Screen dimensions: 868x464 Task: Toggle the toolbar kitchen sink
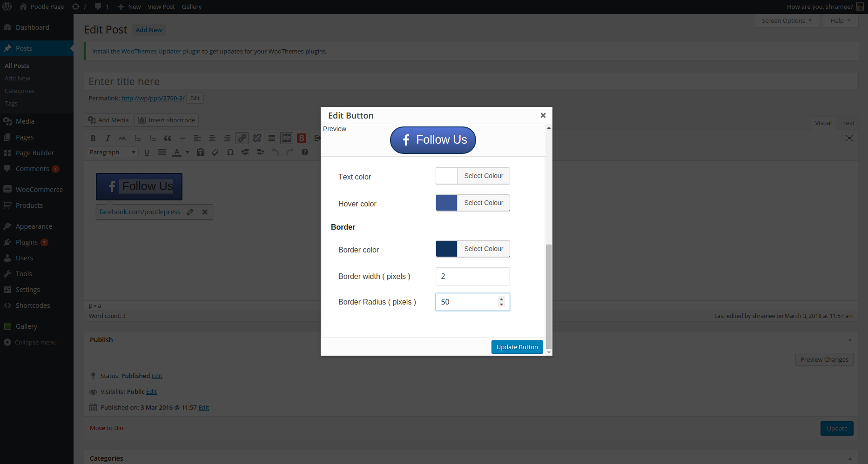click(x=287, y=138)
